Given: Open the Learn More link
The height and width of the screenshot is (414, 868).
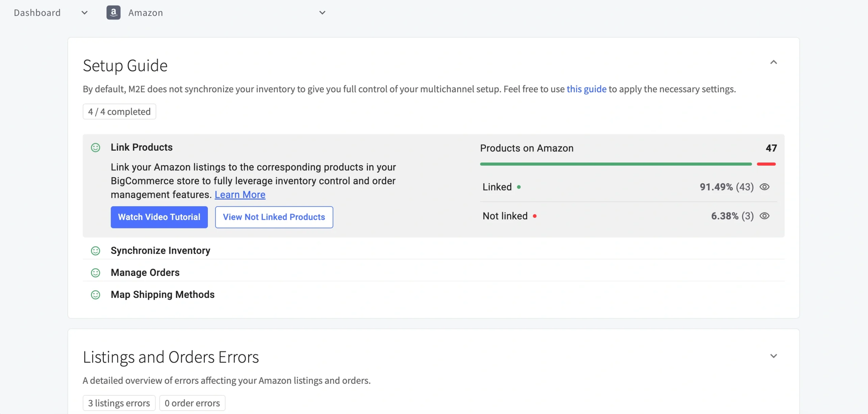Looking at the screenshot, I should (240, 195).
